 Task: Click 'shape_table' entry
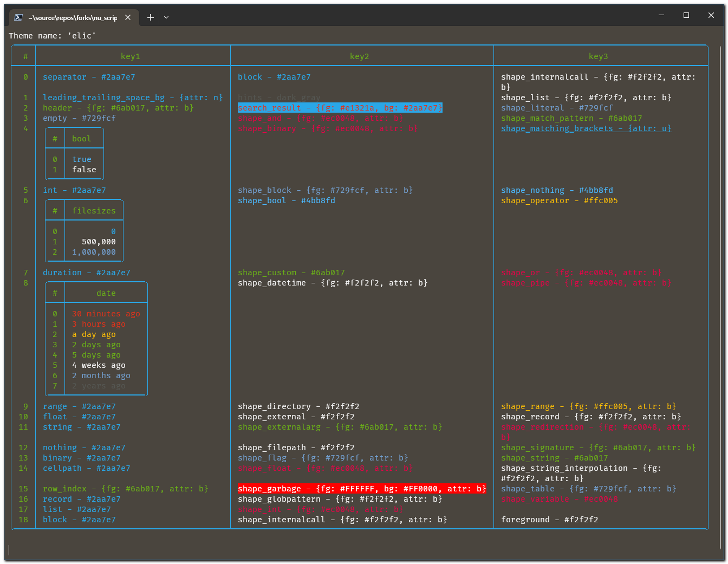coord(589,489)
